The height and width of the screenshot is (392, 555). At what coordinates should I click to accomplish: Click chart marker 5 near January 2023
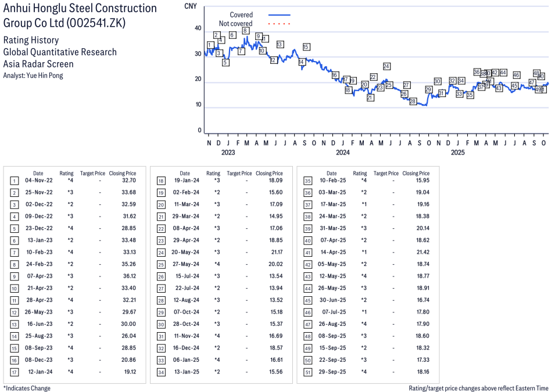point(225,62)
